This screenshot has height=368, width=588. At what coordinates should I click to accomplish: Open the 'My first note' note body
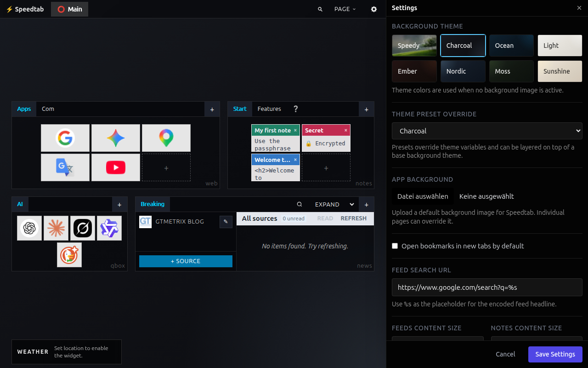click(276, 144)
